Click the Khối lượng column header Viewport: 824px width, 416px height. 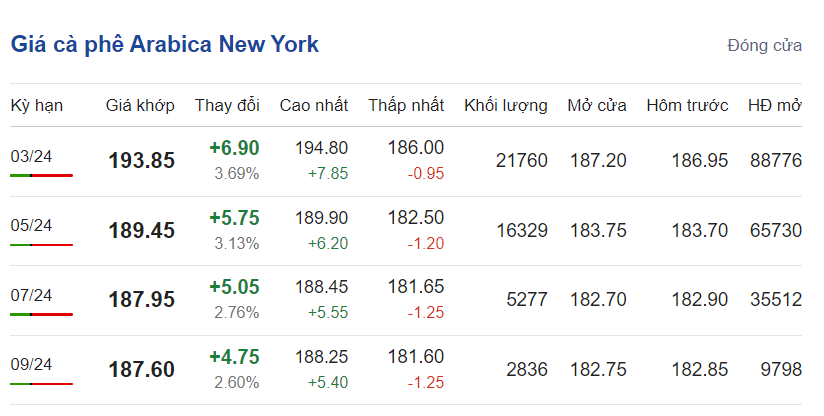click(506, 105)
